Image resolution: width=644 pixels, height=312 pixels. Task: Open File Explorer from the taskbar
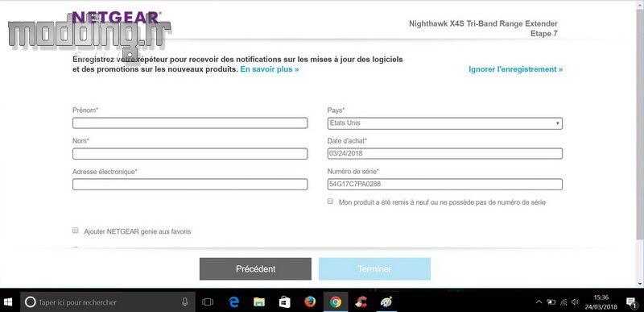[259, 302]
